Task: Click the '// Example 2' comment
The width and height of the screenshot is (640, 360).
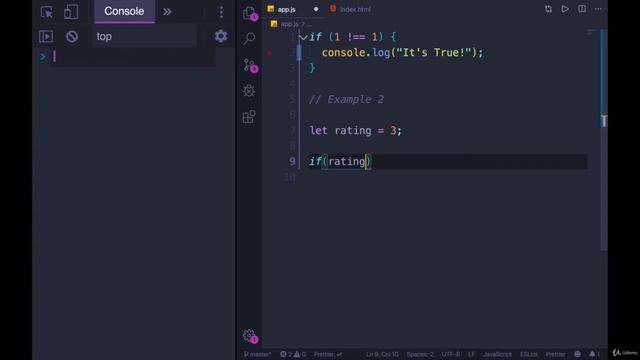Action: pos(346,99)
